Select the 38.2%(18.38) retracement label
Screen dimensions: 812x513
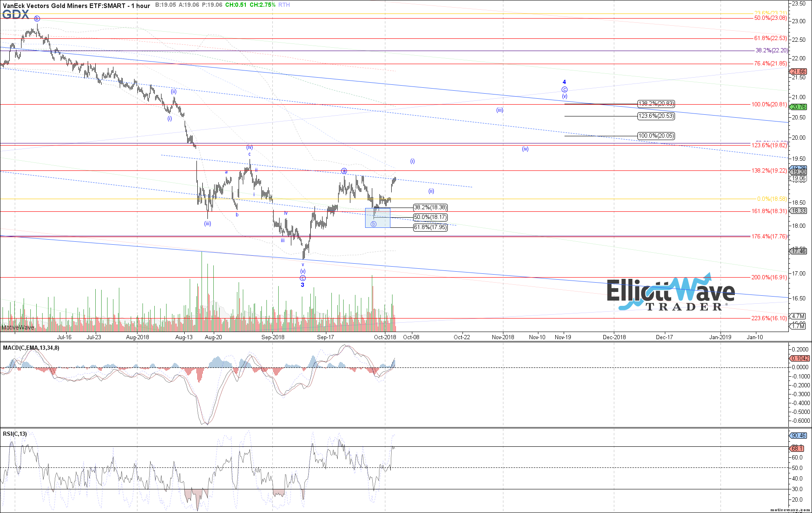coord(430,208)
